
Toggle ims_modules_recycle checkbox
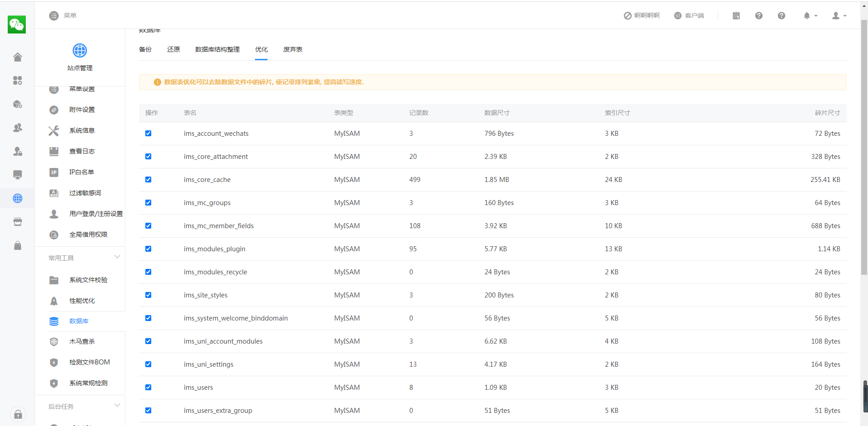tap(148, 272)
